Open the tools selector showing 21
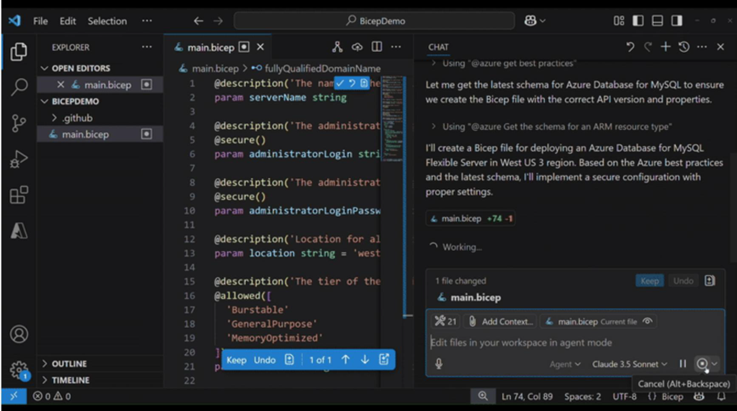 click(x=445, y=322)
